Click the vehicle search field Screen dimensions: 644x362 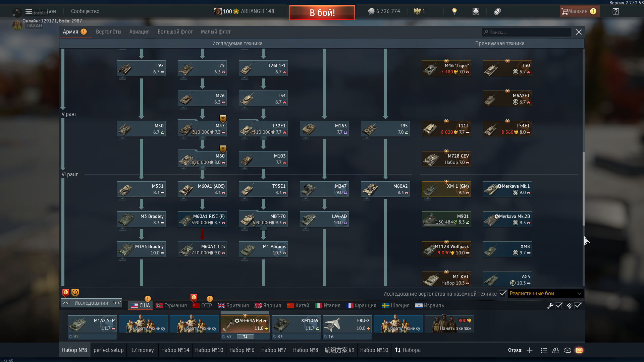[x=527, y=32]
